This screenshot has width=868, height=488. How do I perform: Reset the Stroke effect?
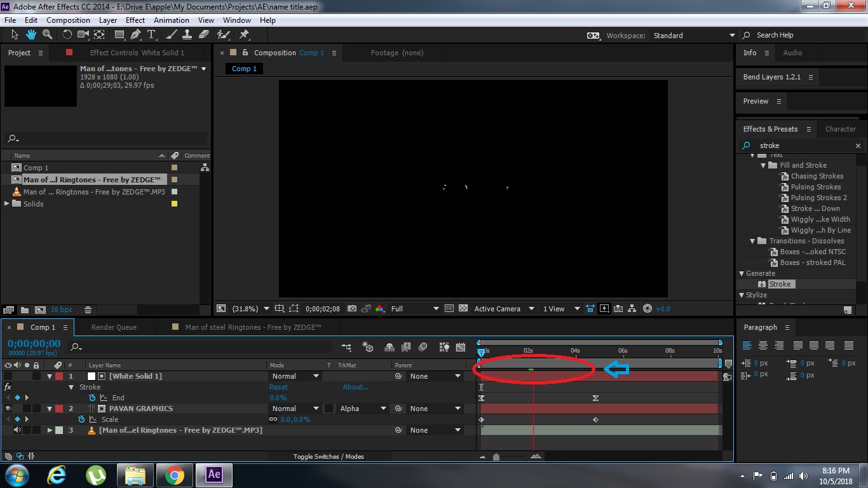click(x=278, y=386)
